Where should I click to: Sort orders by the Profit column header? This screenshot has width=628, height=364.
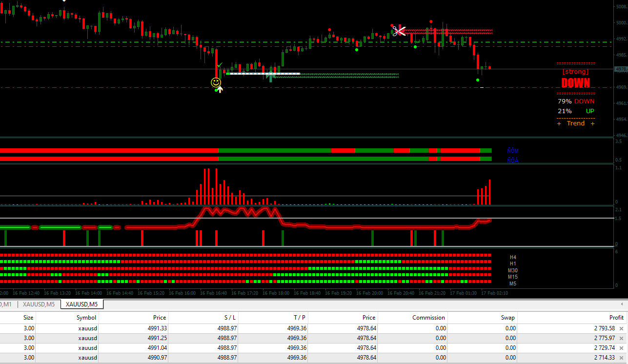616,318
